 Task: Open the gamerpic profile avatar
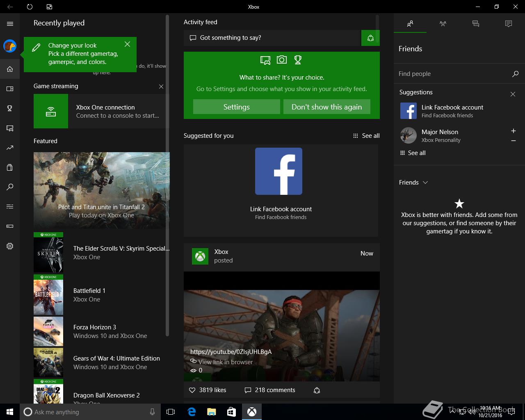coord(10,46)
